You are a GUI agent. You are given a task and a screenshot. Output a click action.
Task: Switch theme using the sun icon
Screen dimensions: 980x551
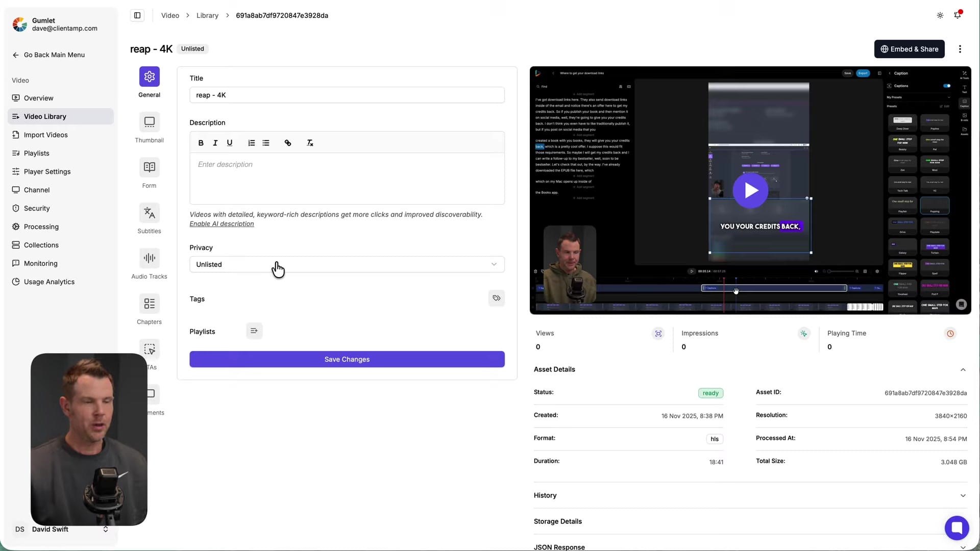[x=940, y=15]
